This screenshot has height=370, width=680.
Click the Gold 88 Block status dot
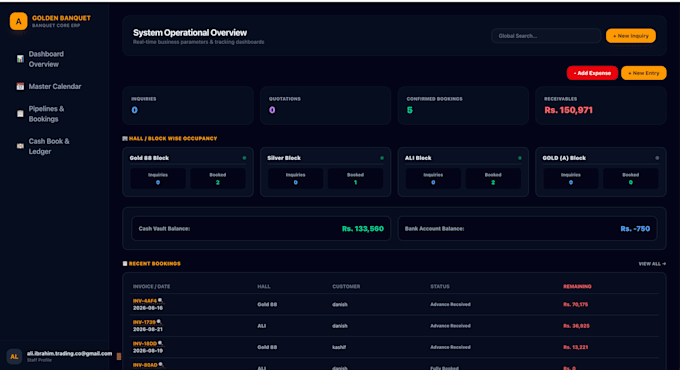point(244,158)
